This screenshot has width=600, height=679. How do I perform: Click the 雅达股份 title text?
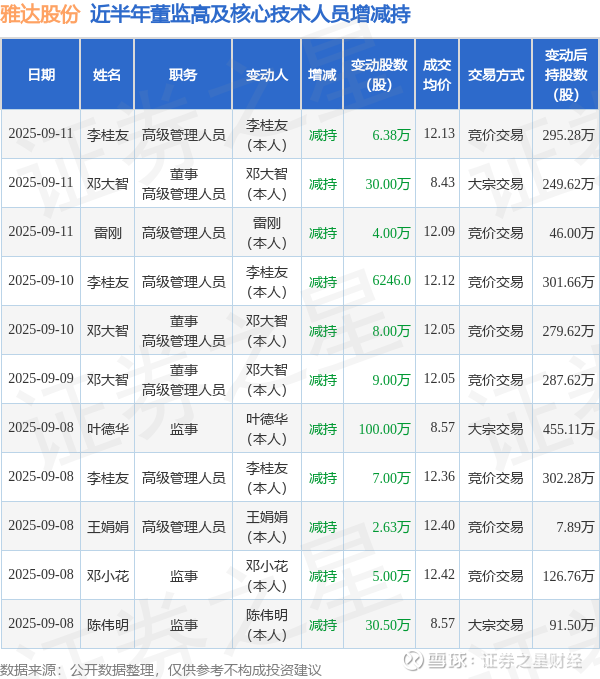tap(40, 14)
